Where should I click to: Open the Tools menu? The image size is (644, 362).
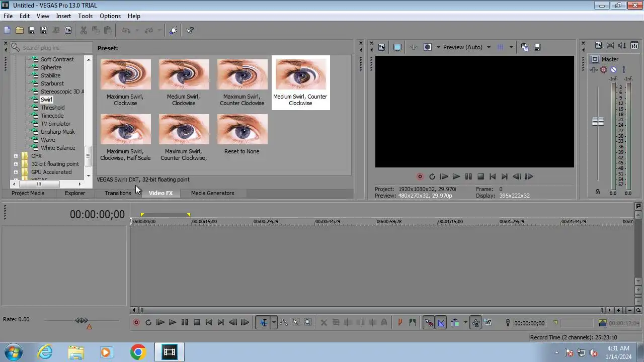pyautogui.click(x=85, y=16)
